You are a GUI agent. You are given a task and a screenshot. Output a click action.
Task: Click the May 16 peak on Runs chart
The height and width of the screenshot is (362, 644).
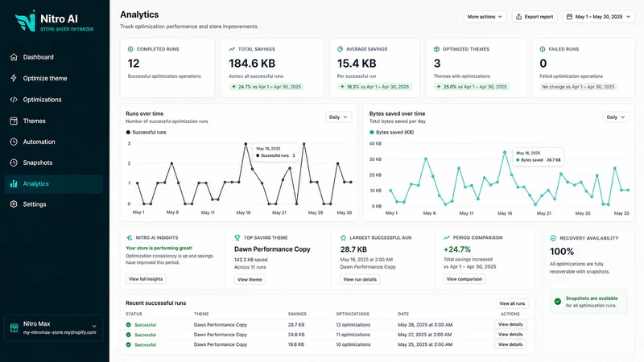246,144
